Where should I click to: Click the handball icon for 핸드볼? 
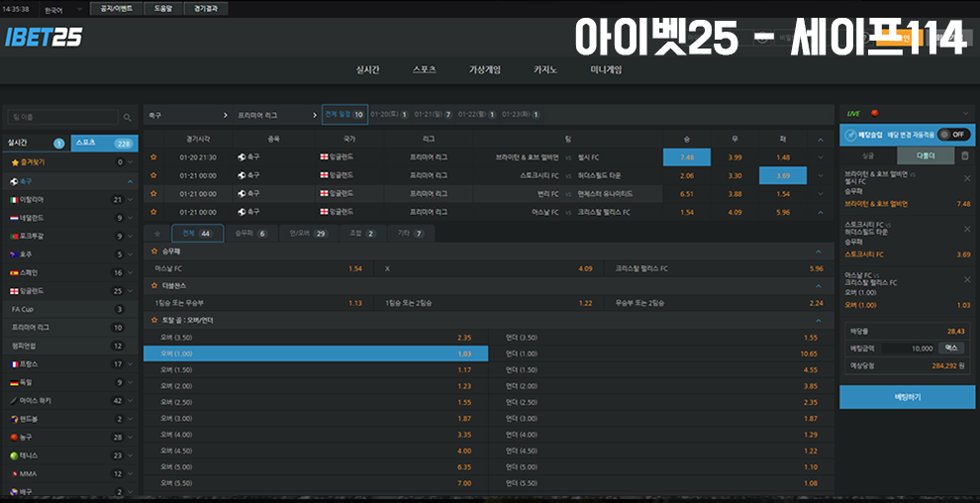(14, 419)
